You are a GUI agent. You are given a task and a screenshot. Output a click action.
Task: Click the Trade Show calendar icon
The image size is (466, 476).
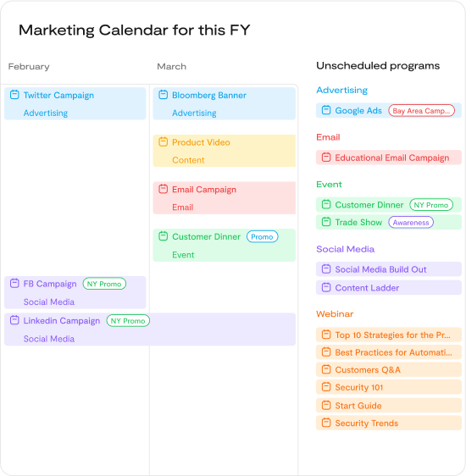326,222
